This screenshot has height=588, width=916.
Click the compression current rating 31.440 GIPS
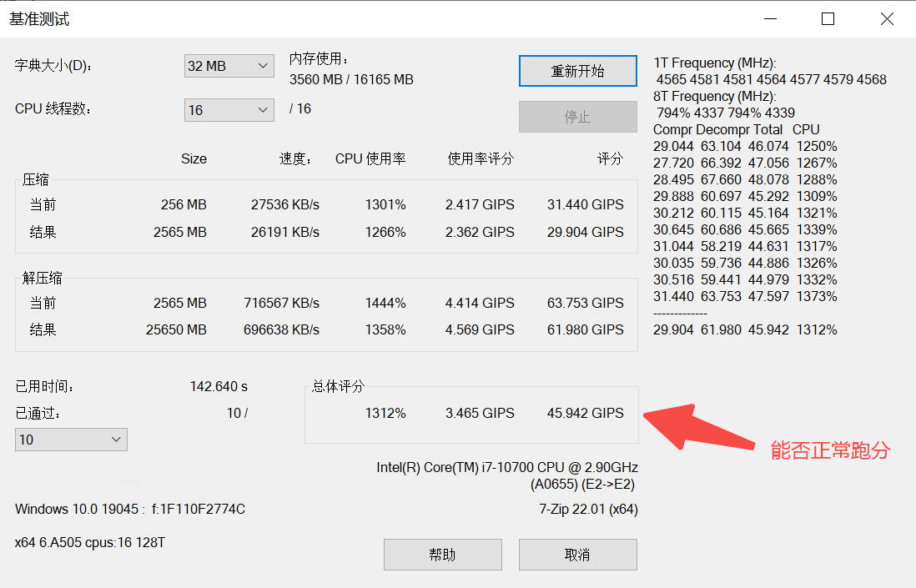click(x=586, y=205)
